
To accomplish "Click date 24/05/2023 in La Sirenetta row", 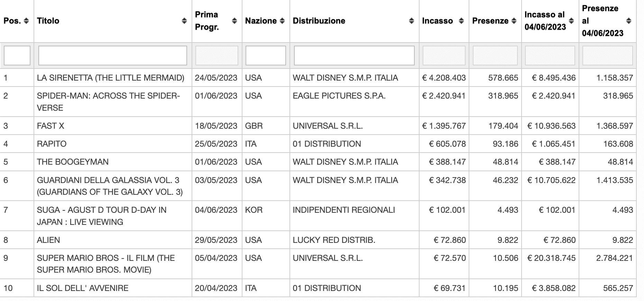I will (216, 78).
